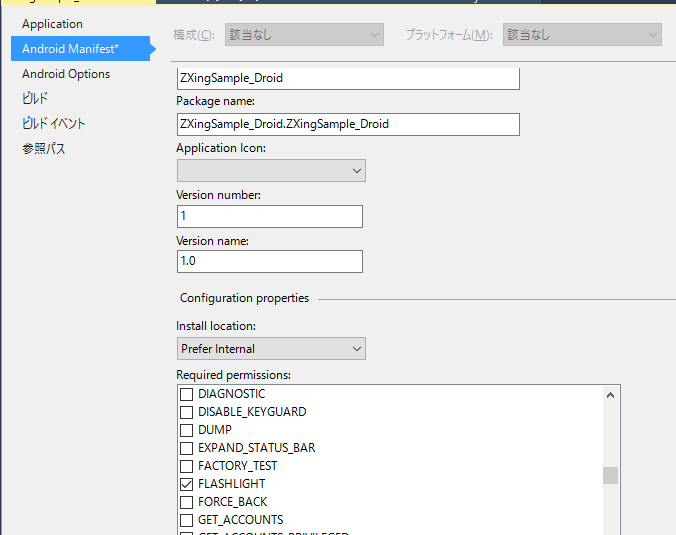The image size is (676, 535).
Task: Expand the Application Icon dropdown
Action: 271,171
